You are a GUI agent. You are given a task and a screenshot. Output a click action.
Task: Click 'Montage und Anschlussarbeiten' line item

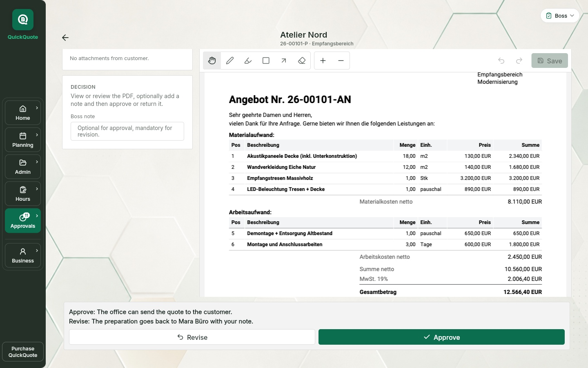pos(285,245)
